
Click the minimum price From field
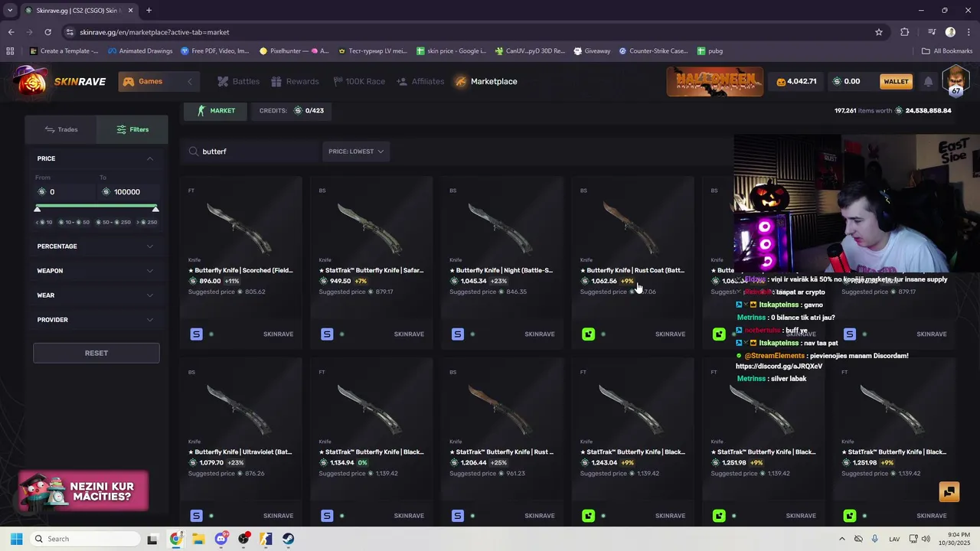coord(64,191)
